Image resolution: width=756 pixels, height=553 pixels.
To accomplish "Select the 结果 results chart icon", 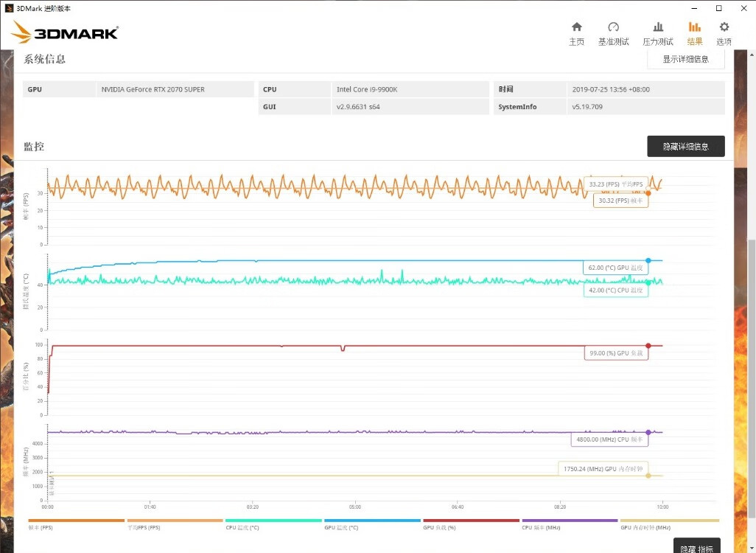I will pos(694,27).
